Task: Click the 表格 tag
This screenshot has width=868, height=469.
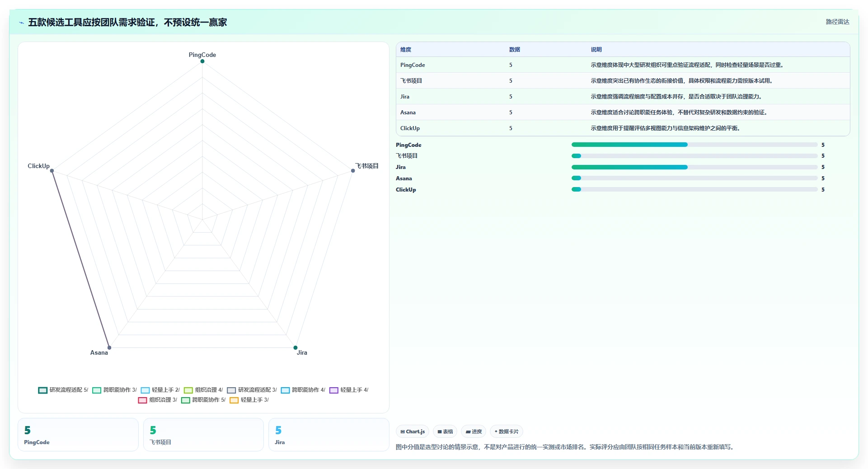Action: click(x=445, y=431)
